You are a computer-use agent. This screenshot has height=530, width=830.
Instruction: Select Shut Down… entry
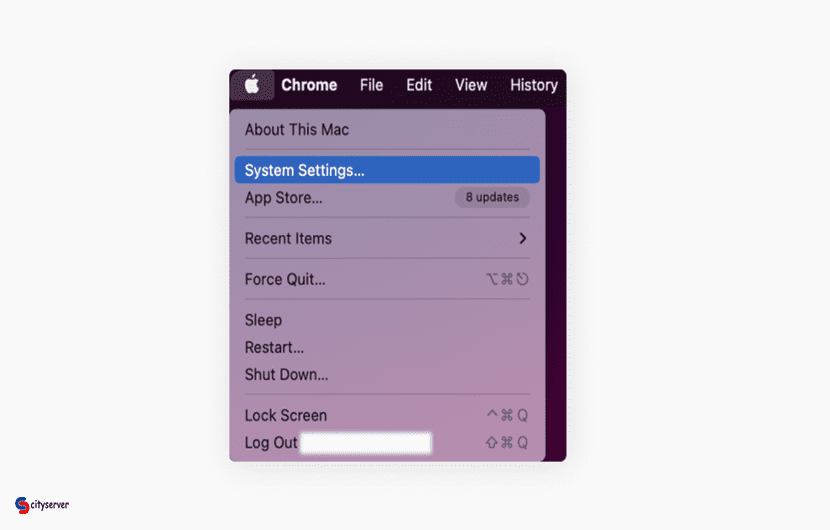387,374
